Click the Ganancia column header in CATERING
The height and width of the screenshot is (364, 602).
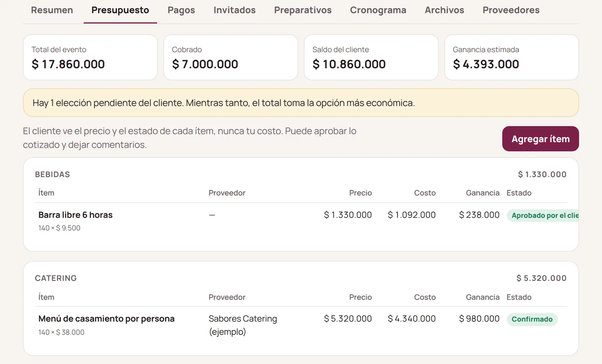[x=483, y=297]
